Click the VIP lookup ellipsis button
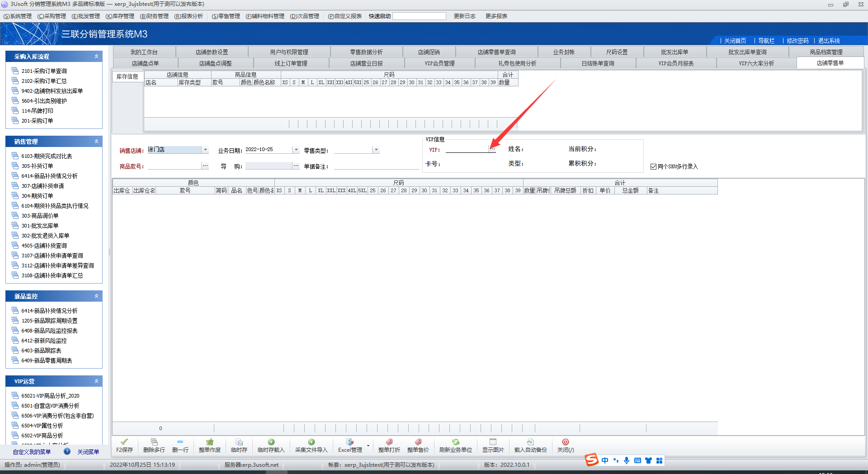 (x=493, y=149)
